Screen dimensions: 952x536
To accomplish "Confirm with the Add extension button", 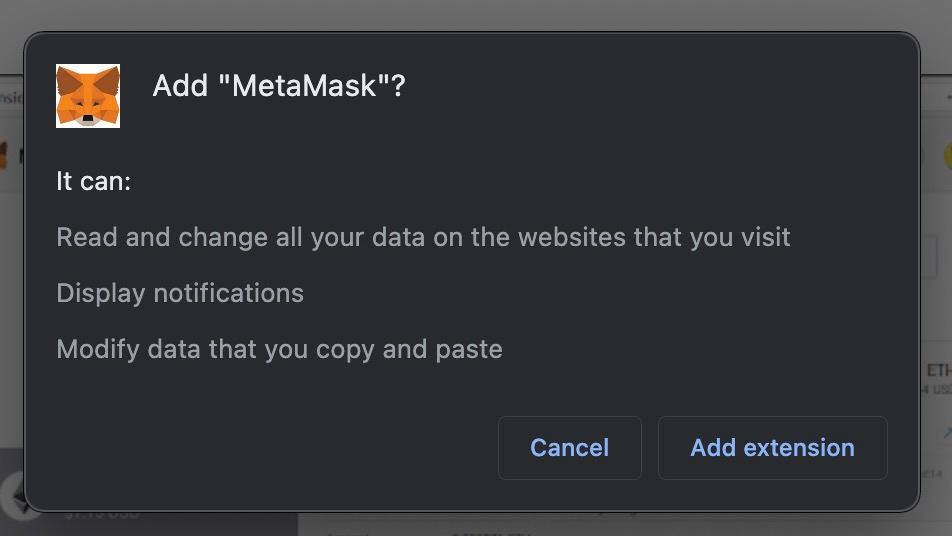I will [x=772, y=448].
